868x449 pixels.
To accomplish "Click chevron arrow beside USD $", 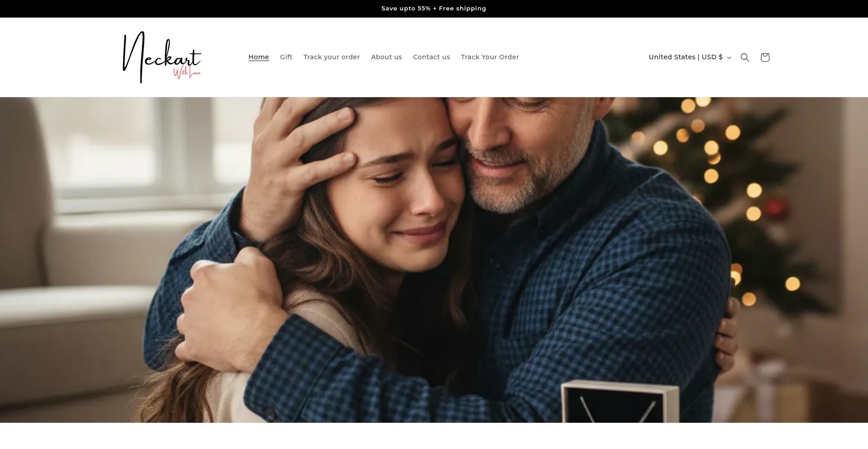I will click(729, 58).
